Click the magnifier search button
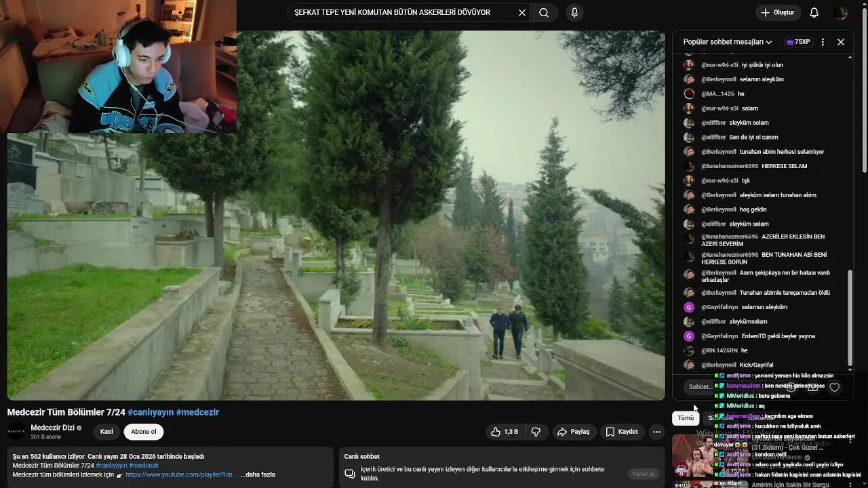This screenshot has height=488, width=868. tap(544, 13)
